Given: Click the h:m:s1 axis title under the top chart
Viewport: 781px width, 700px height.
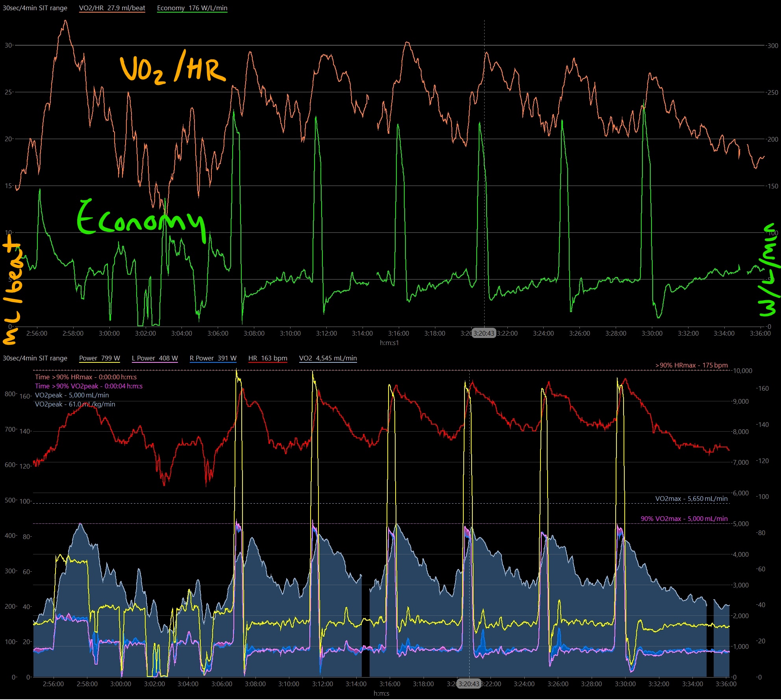Looking at the screenshot, I should click(x=389, y=343).
